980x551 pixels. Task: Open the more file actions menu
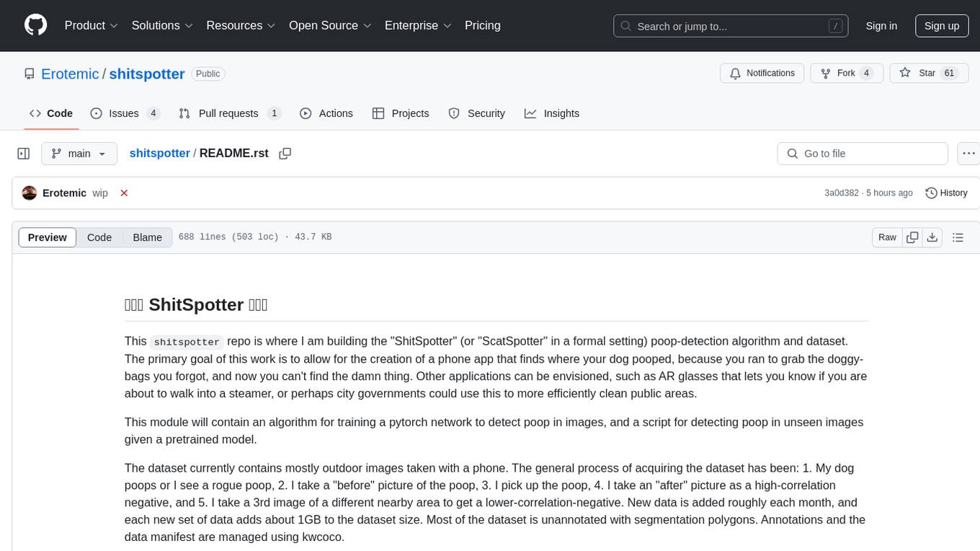click(968, 154)
